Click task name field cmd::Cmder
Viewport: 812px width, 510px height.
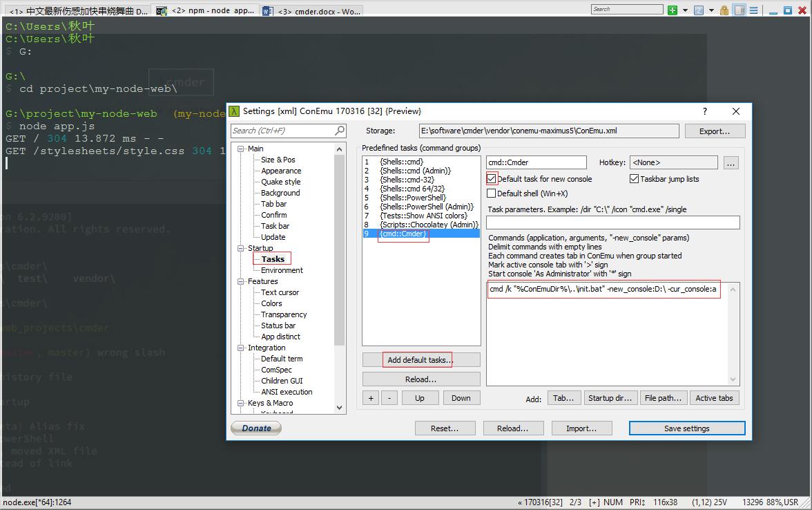tap(536, 163)
